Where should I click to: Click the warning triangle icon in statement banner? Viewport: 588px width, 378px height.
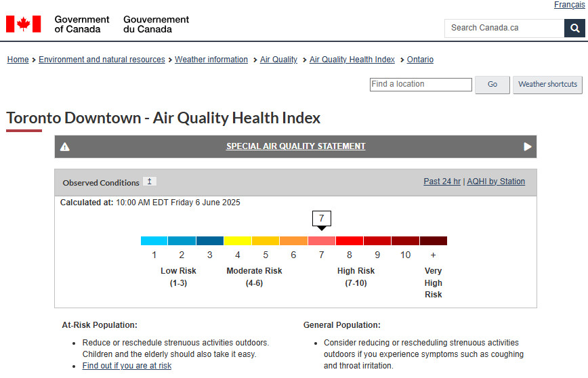tap(65, 146)
